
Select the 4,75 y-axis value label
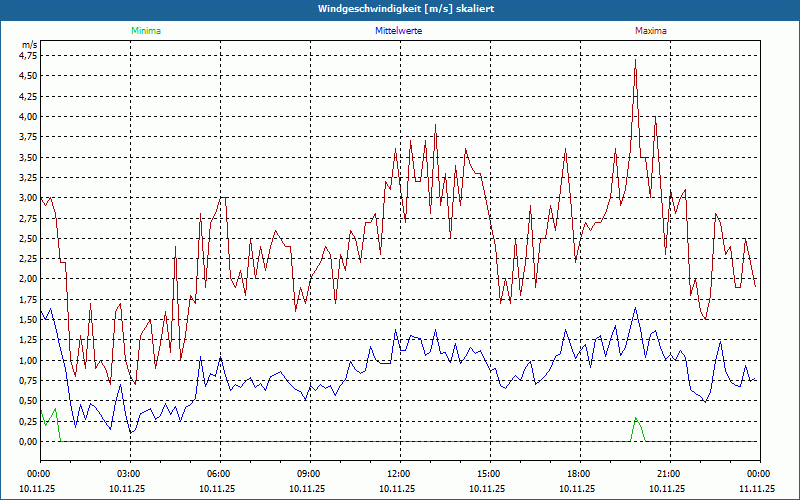27,55
